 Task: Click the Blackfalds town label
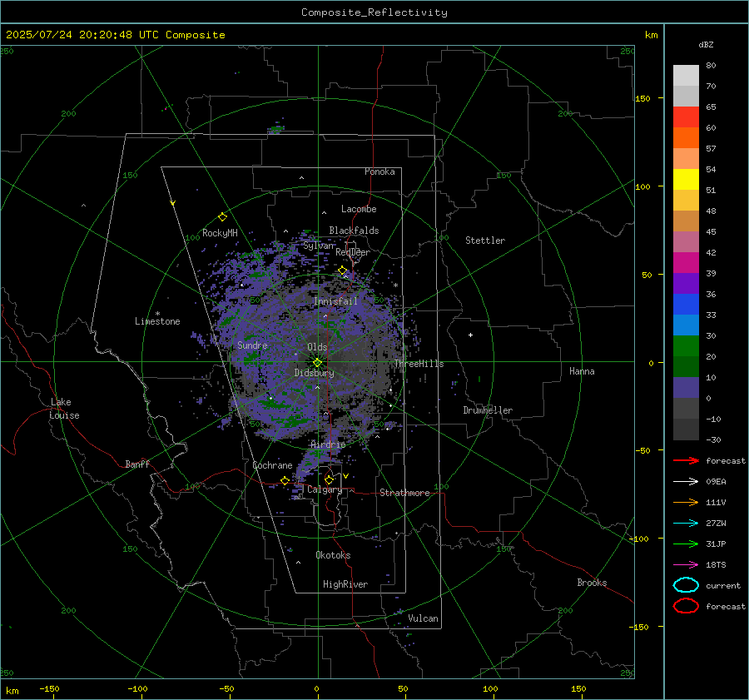click(354, 231)
